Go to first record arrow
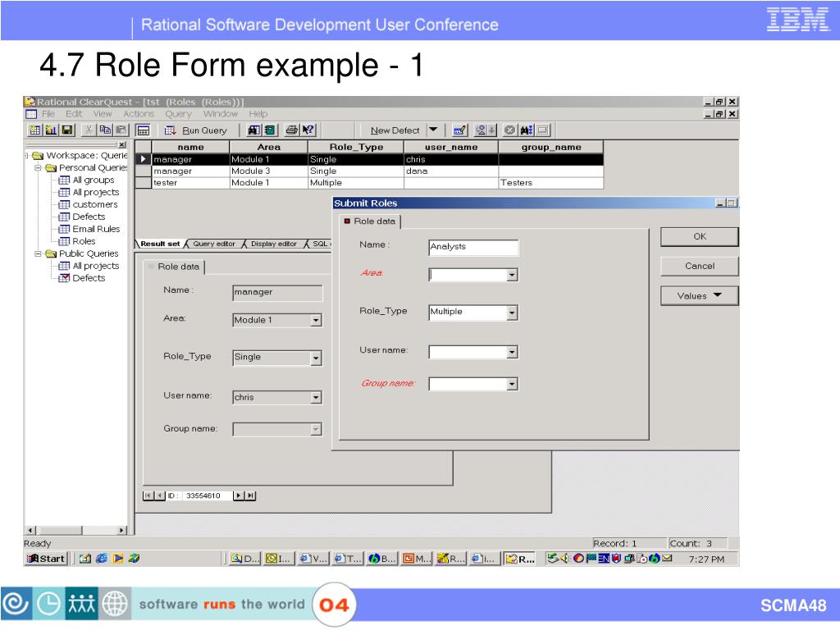 (x=148, y=496)
